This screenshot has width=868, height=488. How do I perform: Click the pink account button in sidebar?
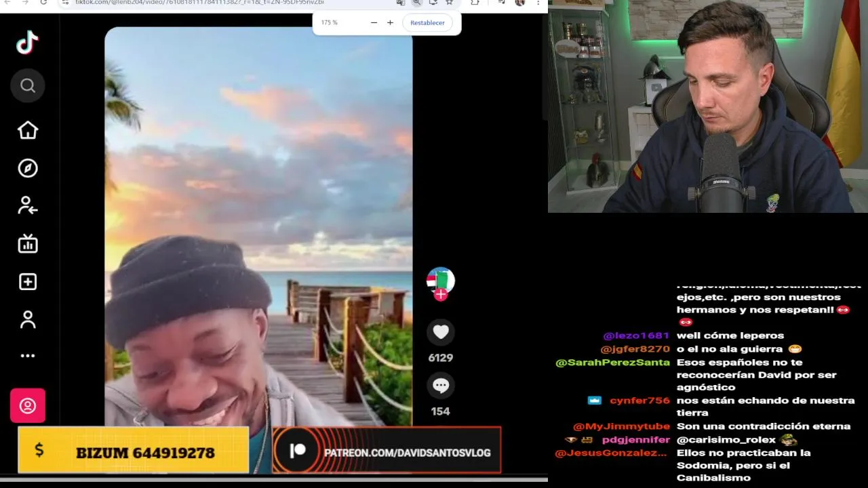point(28,405)
